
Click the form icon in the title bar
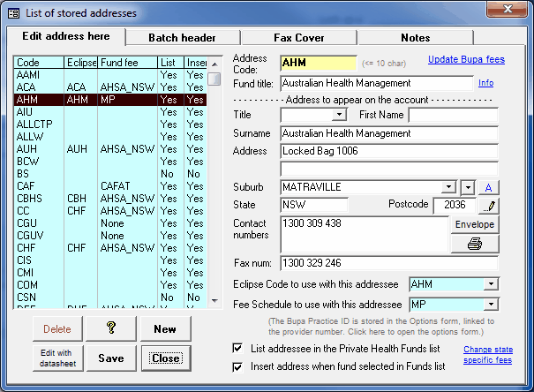13,13
